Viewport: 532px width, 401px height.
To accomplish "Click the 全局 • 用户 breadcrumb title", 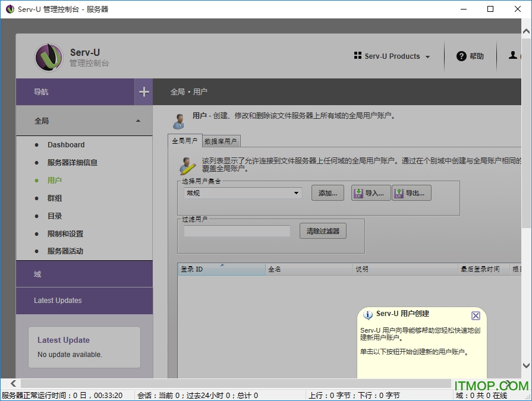I will 188,92.
